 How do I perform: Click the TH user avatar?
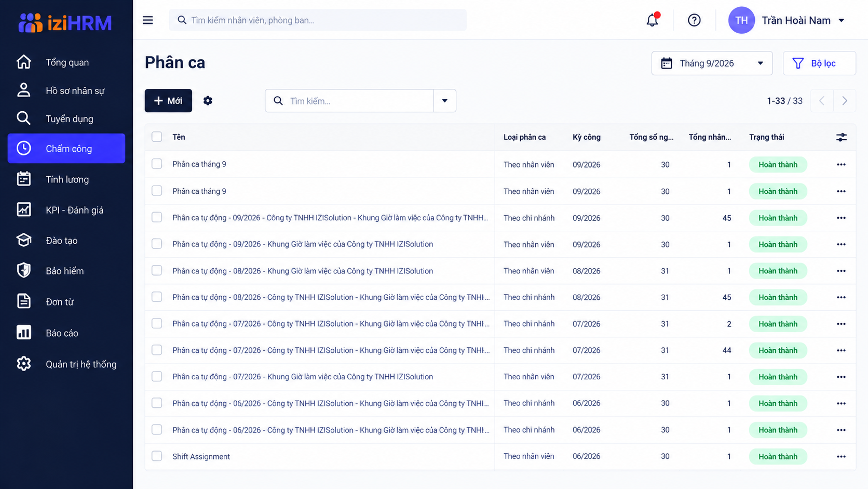pyautogui.click(x=741, y=20)
